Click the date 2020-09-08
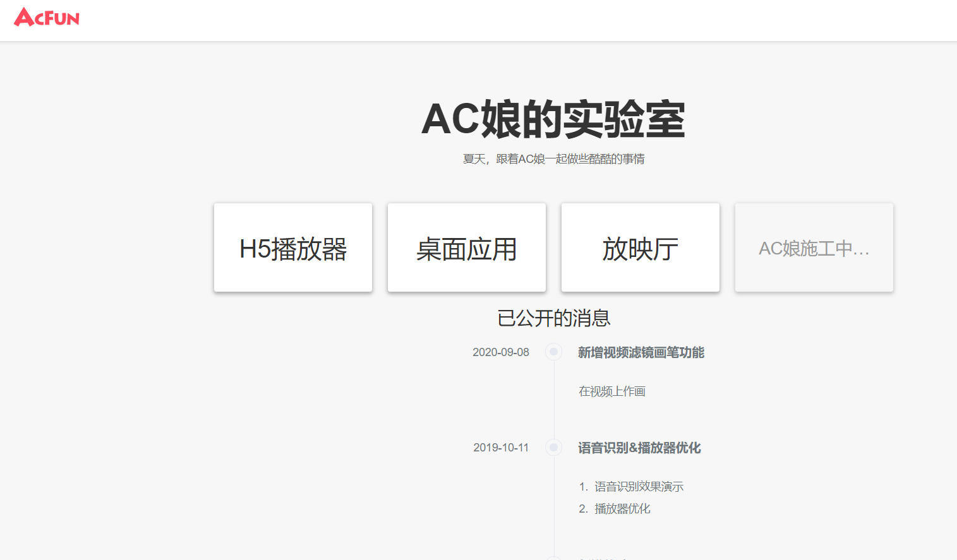The width and height of the screenshot is (957, 560). pyautogui.click(x=501, y=352)
